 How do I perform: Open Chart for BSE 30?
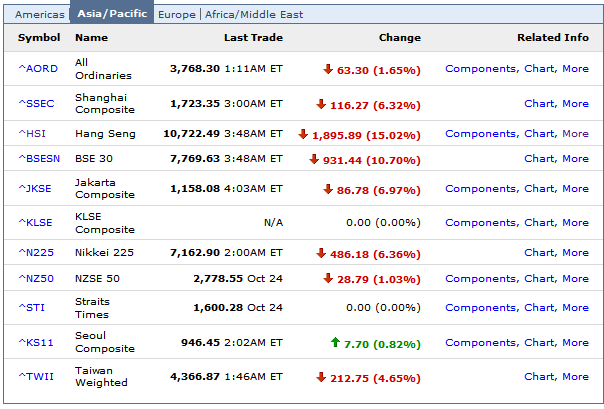pyautogui.click(x=539, y=159)
